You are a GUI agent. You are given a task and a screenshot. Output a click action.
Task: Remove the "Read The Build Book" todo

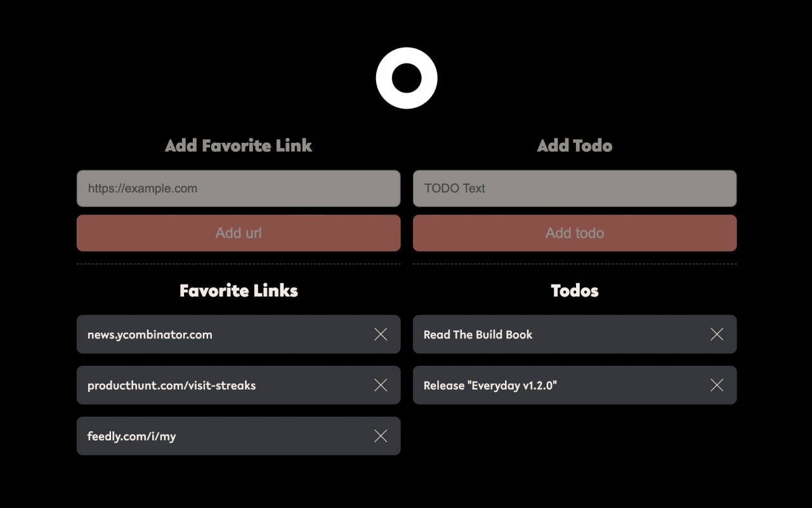click(717, 334)
